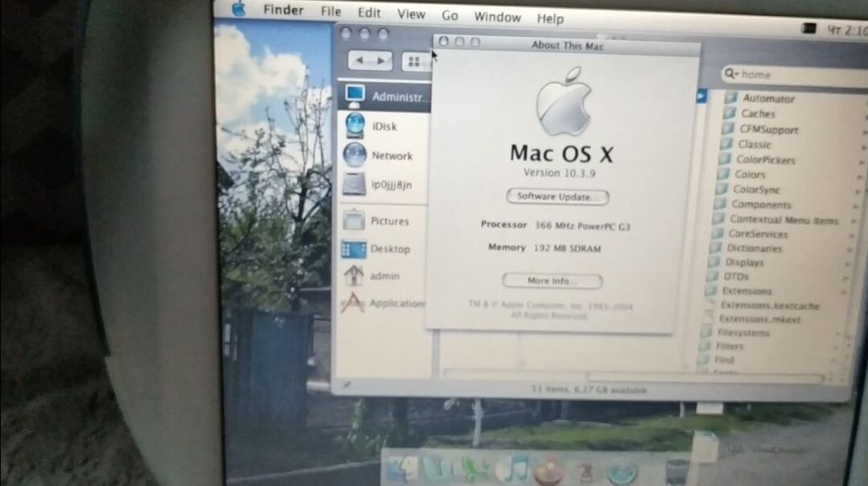This screenshot has height=486, width=868.
Task: Open iTunes from the Dock
Action: tap(512, 470)
